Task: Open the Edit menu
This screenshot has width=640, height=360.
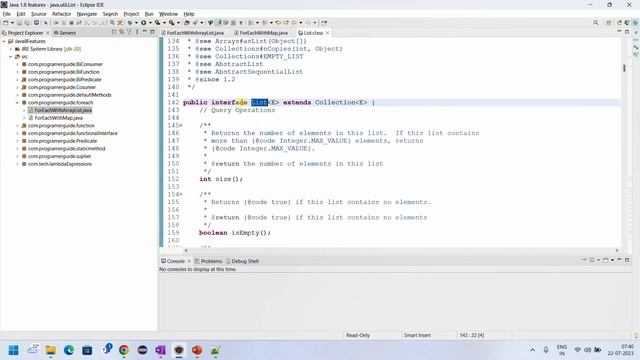Action: pos(21,14)
